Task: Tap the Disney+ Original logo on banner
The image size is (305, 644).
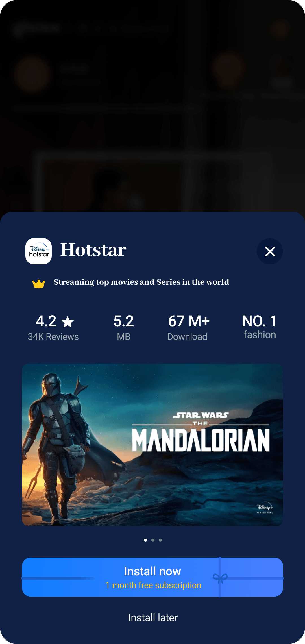Action: coord(265,508)
